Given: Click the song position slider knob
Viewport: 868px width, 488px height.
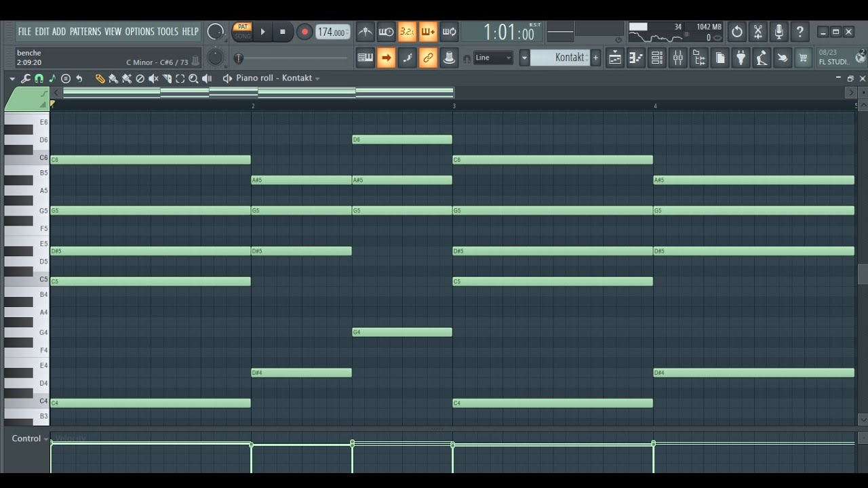Looking at the screenshot, I should [x=239, y=58].
